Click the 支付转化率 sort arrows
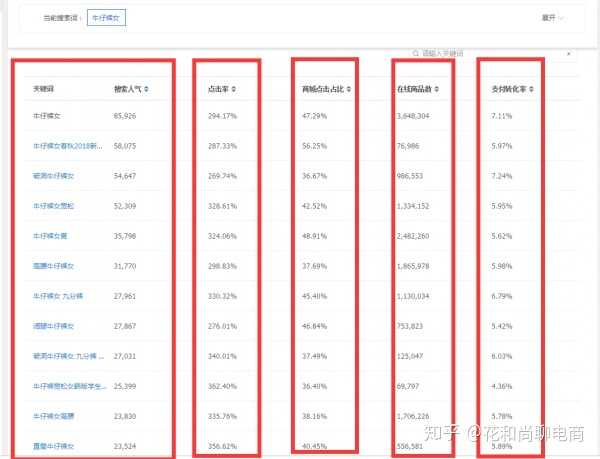 point(531,89)
